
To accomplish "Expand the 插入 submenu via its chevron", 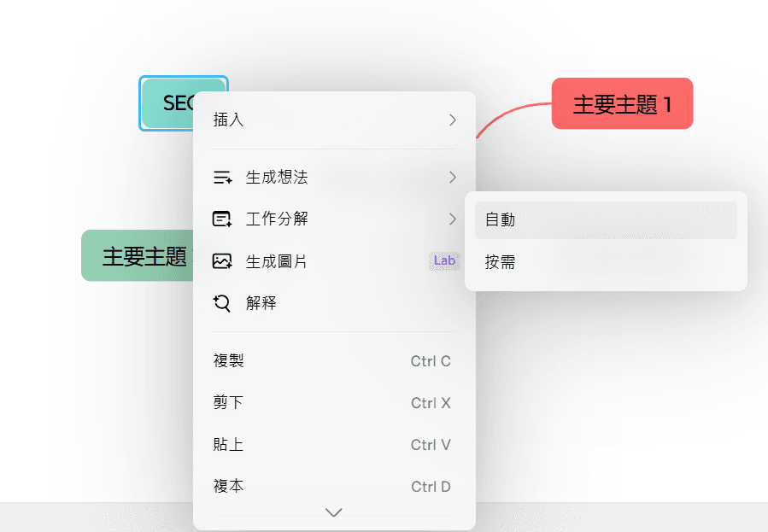I will pos(452,120).
